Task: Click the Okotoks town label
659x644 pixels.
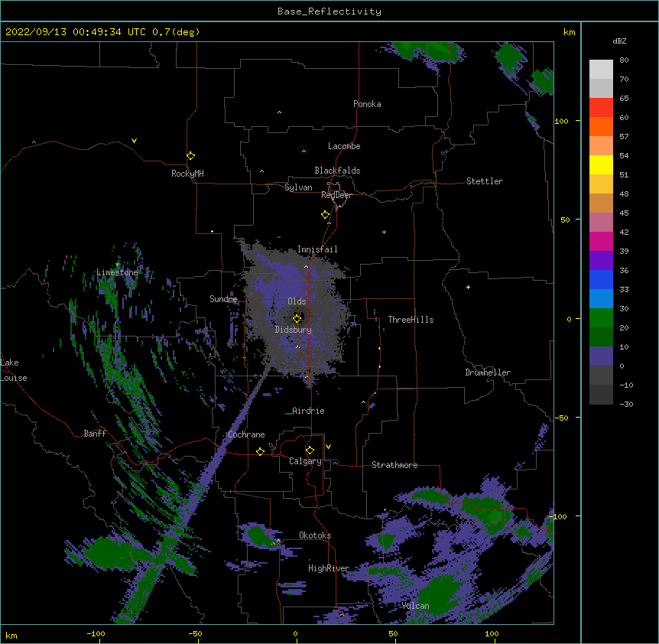Action: pyautogui.click(x=315, y=535)
